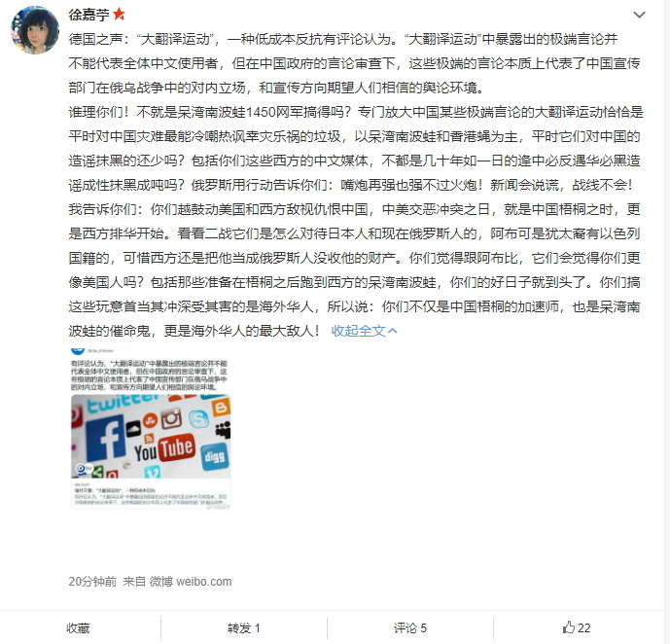Viewport: 670px width, 644px height.
Task: Collapse the post with 收起全文
Action: pyautogui.click(x=359, y=331)
